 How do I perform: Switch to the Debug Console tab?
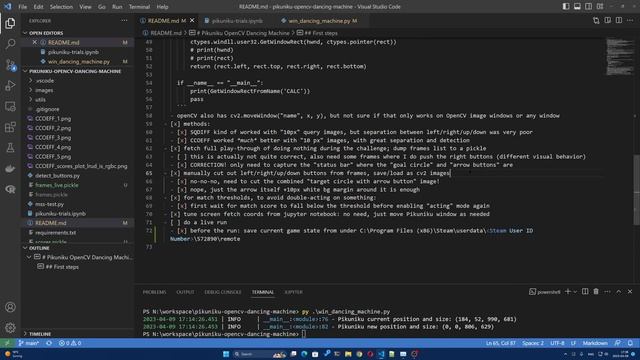click(223, 292)
